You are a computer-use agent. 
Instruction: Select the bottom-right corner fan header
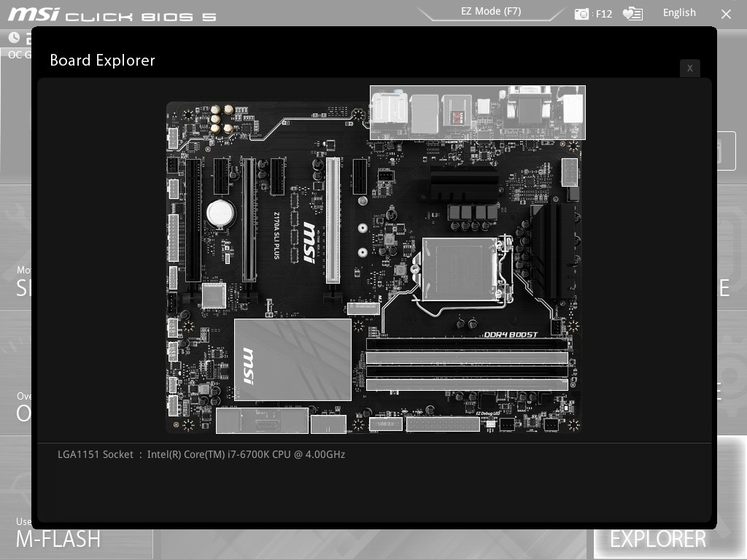(x=551, y=424)
